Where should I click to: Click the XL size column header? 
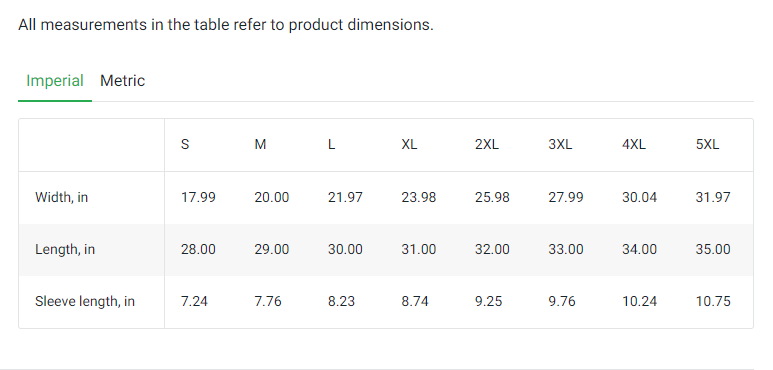(x=409, y=145)
